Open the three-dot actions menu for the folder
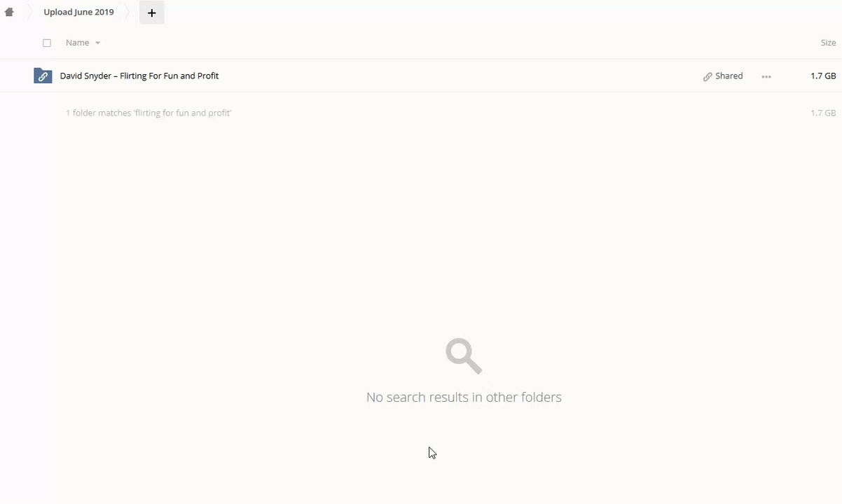This screenshot has height=504, width=842. click(766, 76)
